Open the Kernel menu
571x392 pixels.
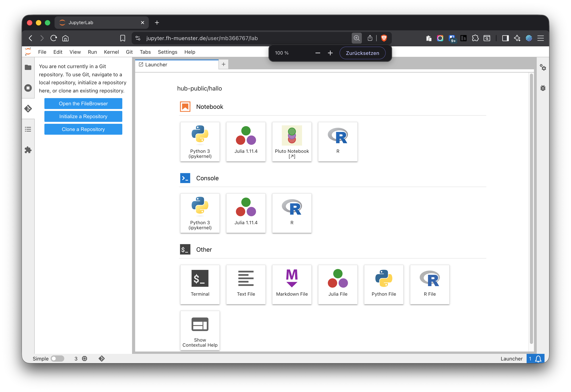[111, 52]
